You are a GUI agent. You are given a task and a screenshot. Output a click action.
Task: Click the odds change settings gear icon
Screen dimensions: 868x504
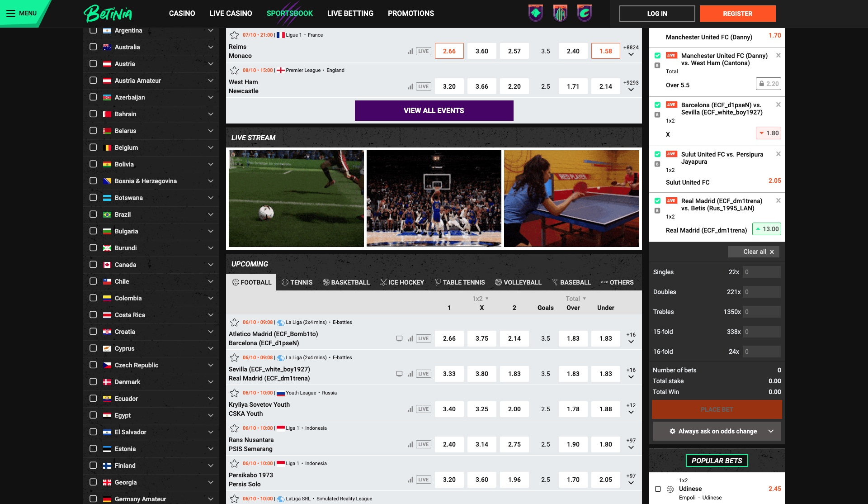coord(673,431)
